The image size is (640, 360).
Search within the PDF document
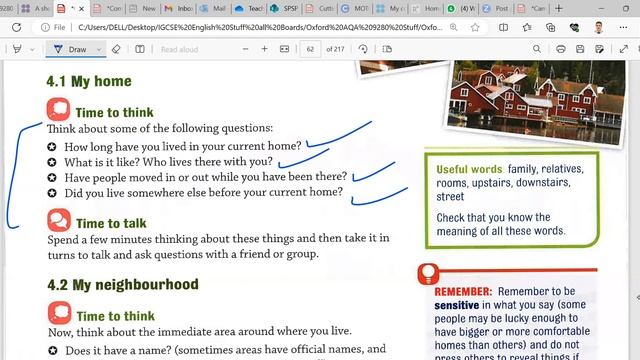[537, 49]
